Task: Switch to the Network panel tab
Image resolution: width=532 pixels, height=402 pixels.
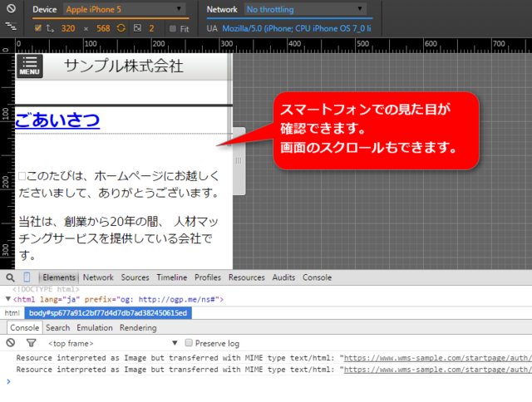Action: (98, 277)
